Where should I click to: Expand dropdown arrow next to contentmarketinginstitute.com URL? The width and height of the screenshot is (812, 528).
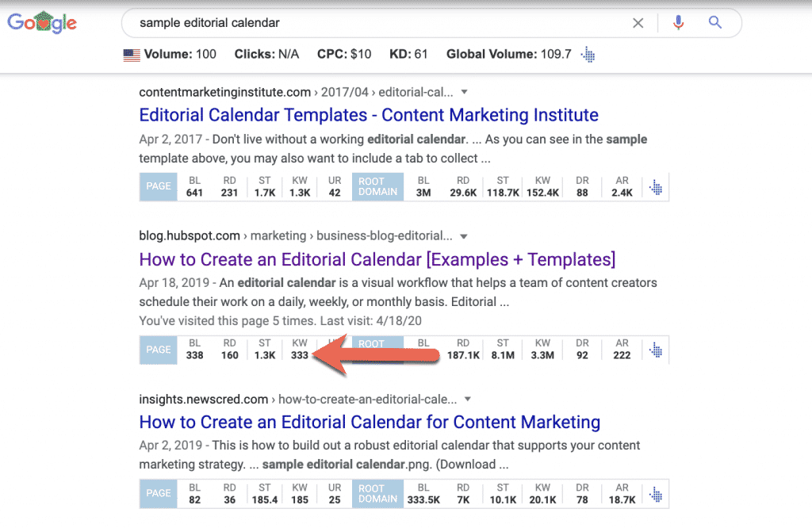[x=465, y=92]
